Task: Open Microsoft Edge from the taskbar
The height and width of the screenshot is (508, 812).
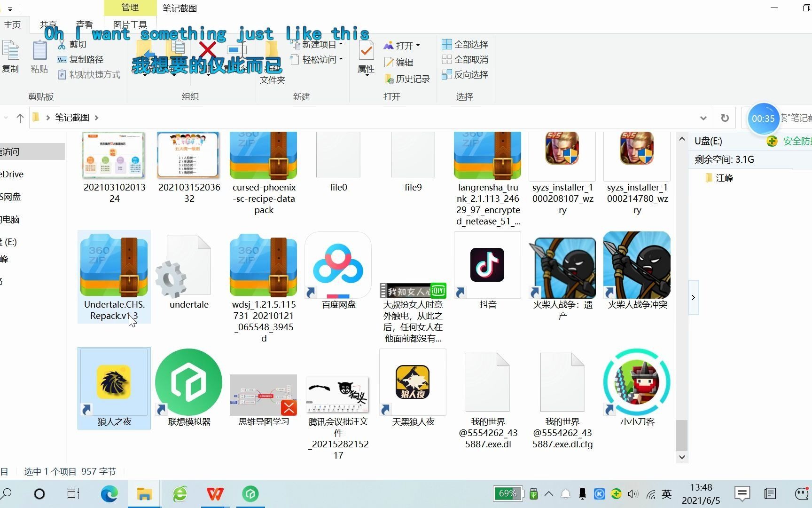Action: coord(109,494)
